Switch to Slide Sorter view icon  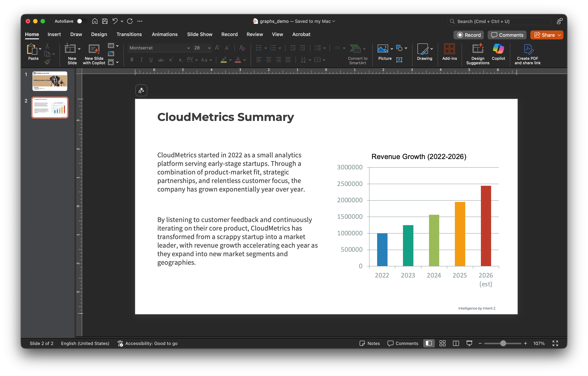[x=442, y=343]
